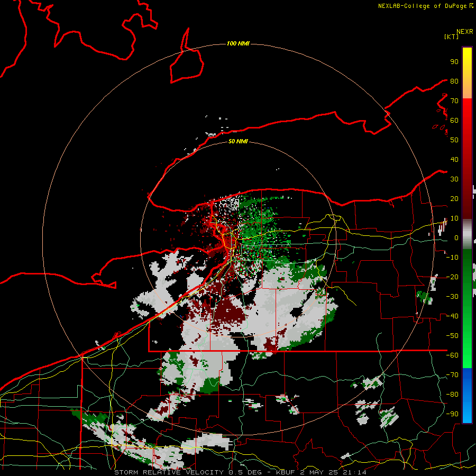The image size is (476, 476).
Task: Select the 0 knot scale label
Action: click(x=456, y=238)
